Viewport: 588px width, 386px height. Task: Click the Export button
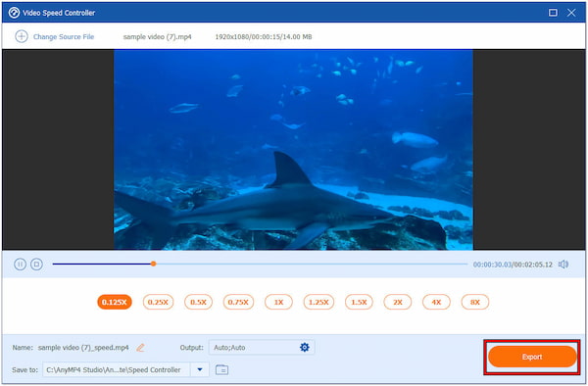tap(532, 357)
